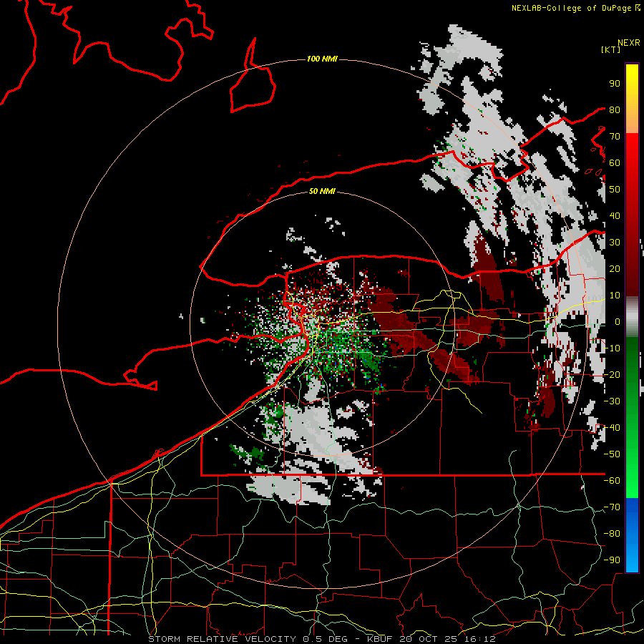Click the 70 value on the velocity scale
This screenshot has height=644, width=644.
[615, 137]
